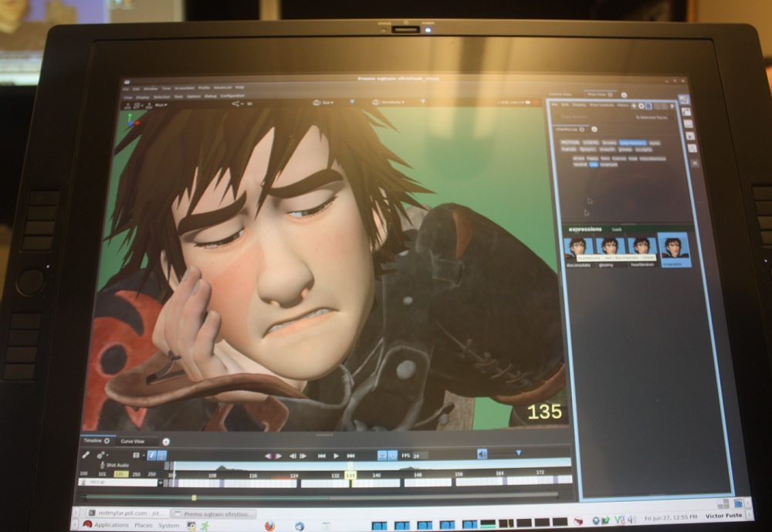Viewport: 772px width, 532px height.
Task: Add a new panel tab beside Pose View
Action: (625, 95)
